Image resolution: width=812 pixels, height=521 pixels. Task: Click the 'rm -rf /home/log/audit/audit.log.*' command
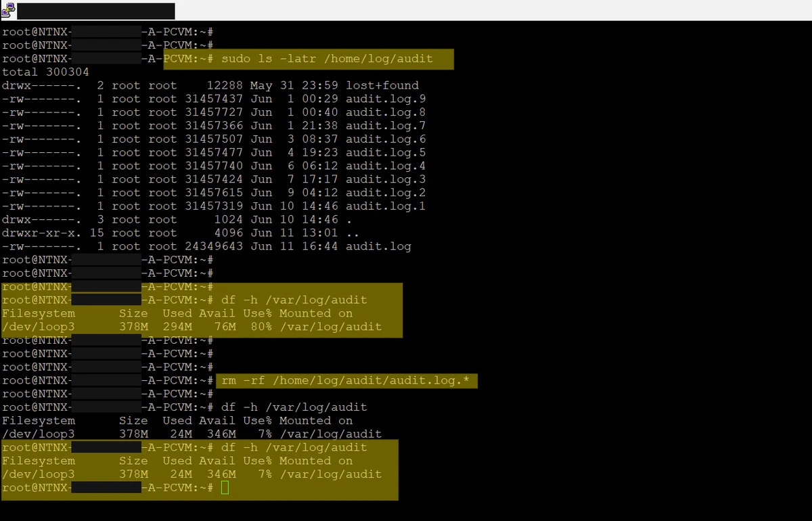point(345,381)
